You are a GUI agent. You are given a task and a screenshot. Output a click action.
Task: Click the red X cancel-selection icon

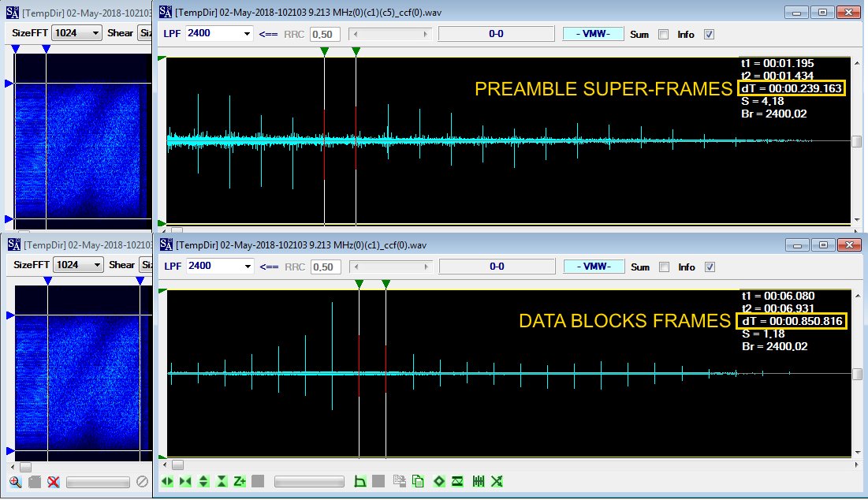pyautogui.click(x=53, y=482)
